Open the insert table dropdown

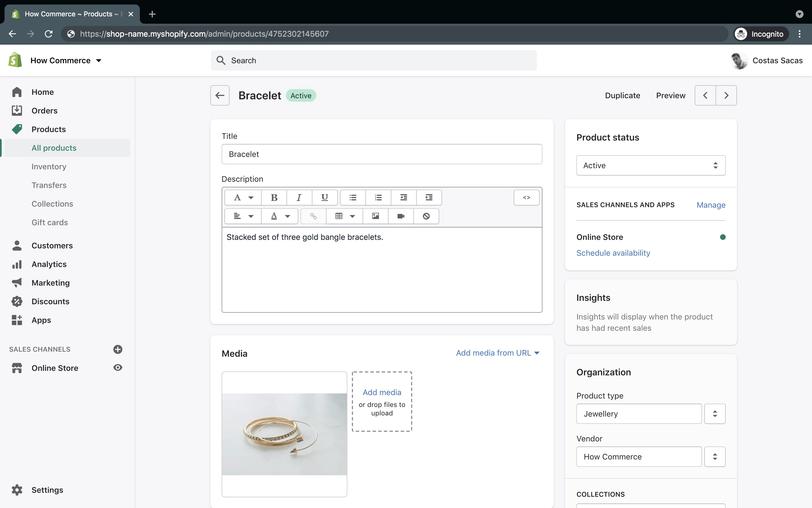345,216
